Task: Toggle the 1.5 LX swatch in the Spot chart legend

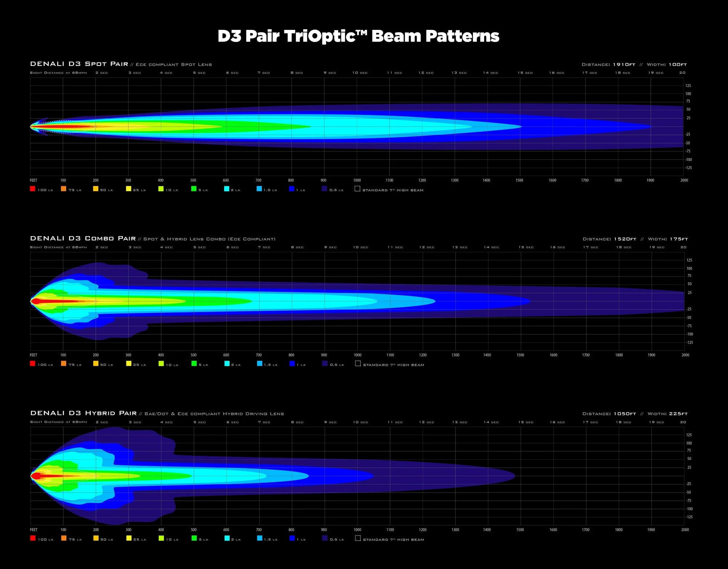Action: click(x=259, y=189)
